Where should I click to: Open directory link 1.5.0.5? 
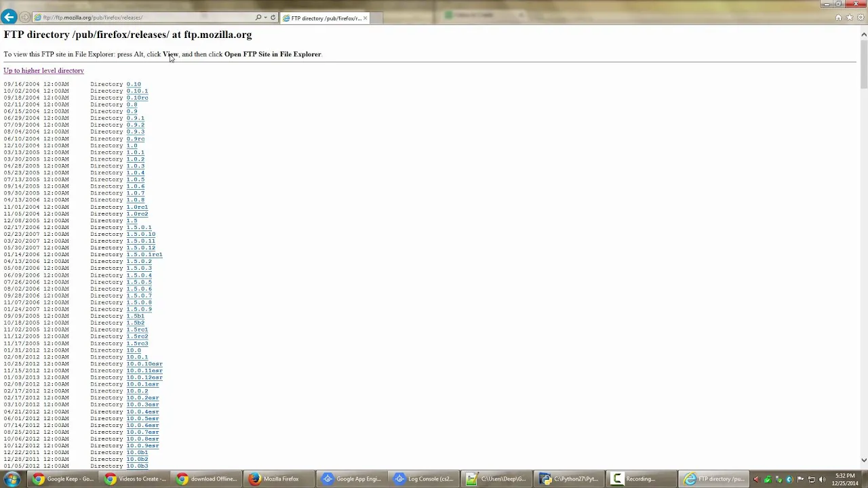(x=139, y=282)
